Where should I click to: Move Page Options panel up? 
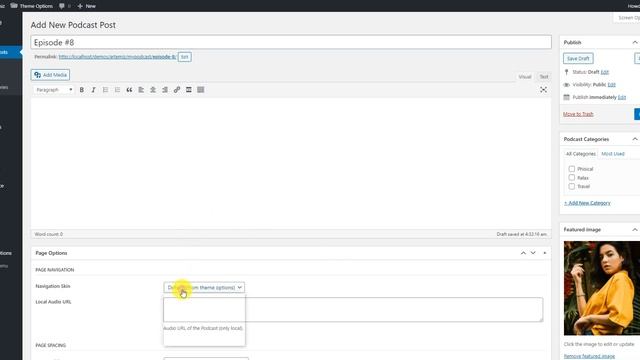coord(523,253)
